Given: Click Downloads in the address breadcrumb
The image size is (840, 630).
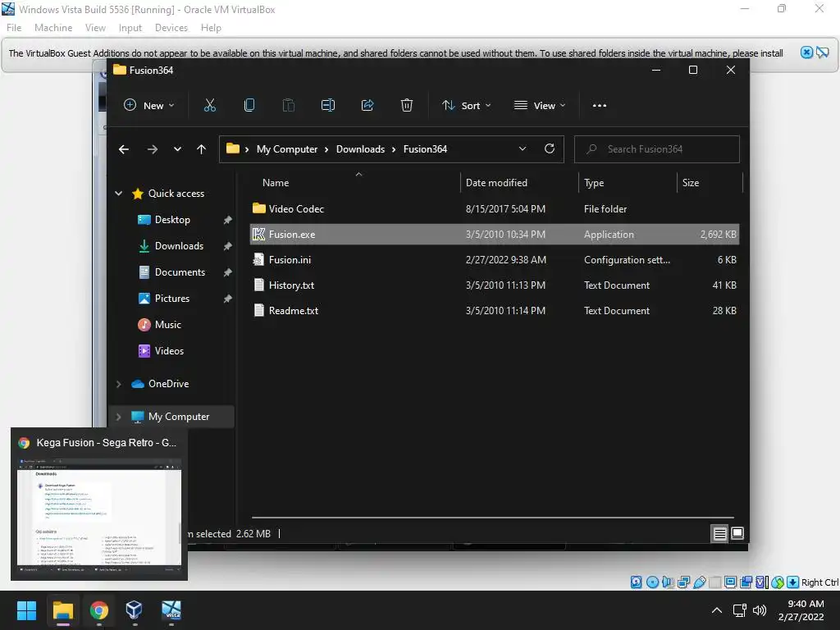Looking at the screenshot, I should tap(361, 149).
